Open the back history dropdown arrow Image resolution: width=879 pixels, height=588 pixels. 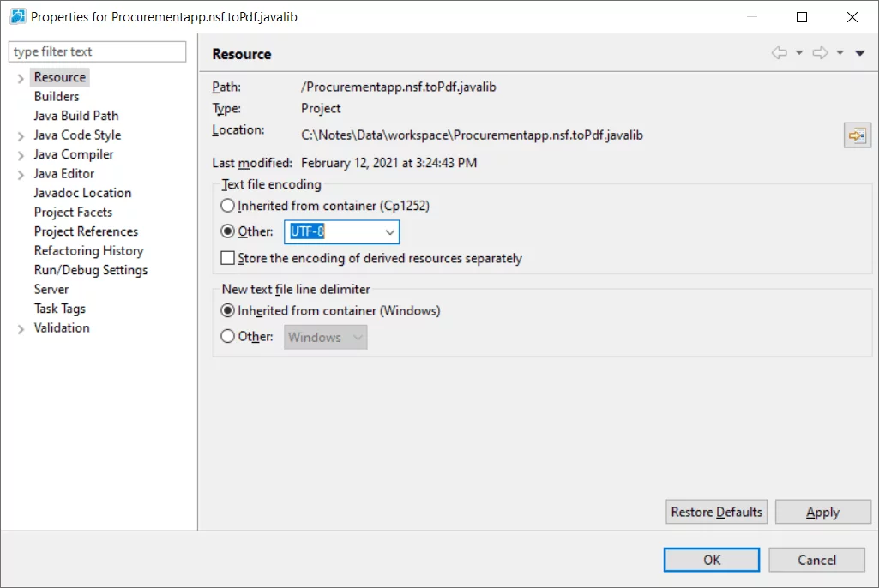point(799,53)
